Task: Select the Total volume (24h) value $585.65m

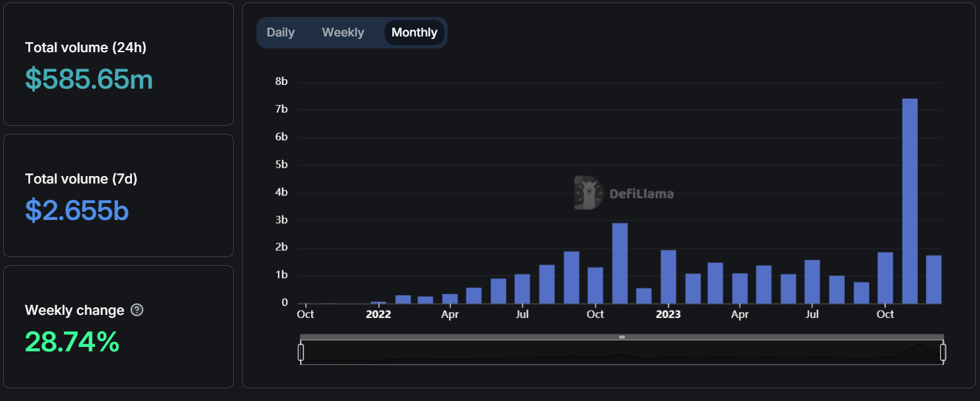Action: pos(89,79)
